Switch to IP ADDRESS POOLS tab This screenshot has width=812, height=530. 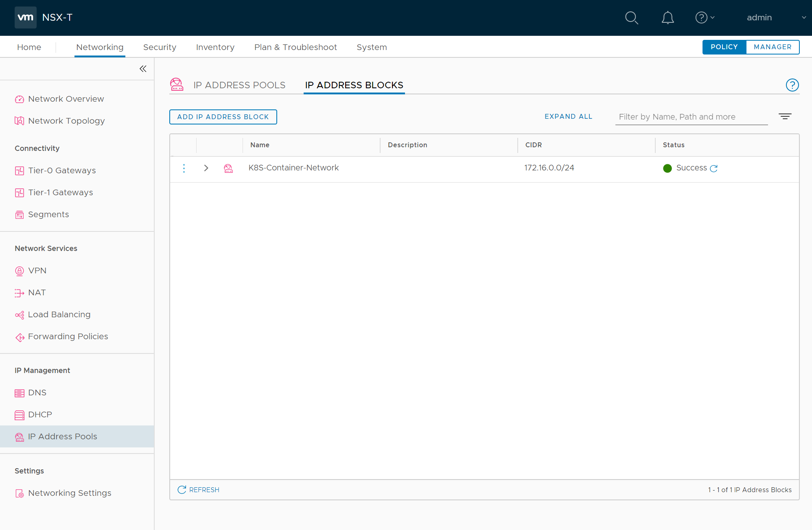(x=239, y=85)
